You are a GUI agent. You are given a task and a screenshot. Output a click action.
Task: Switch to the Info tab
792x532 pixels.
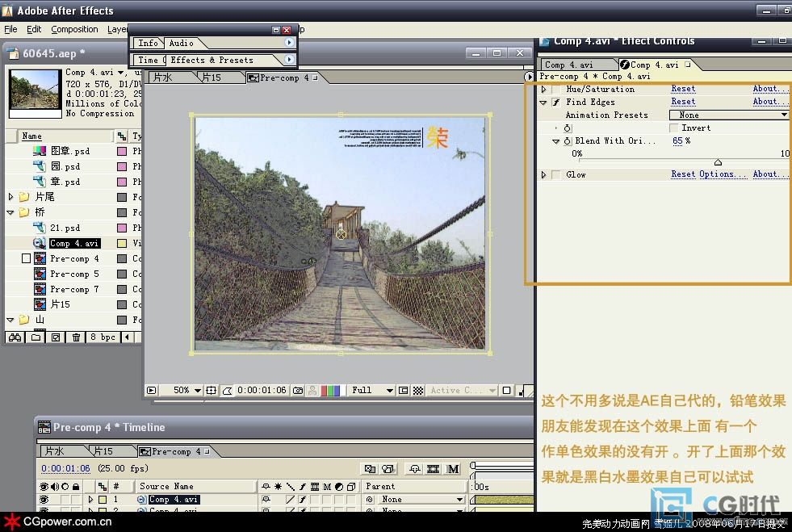click(x=148, y=43)
